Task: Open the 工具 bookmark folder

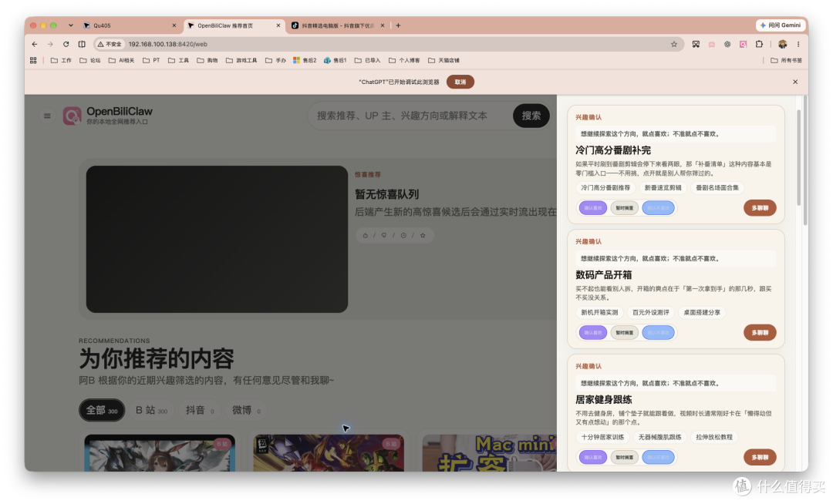Action: point(178,60)
